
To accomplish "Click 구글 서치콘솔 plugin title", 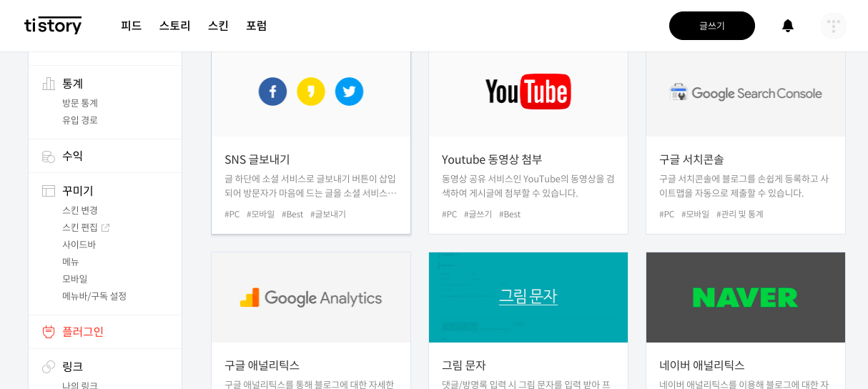I will 691,159.
